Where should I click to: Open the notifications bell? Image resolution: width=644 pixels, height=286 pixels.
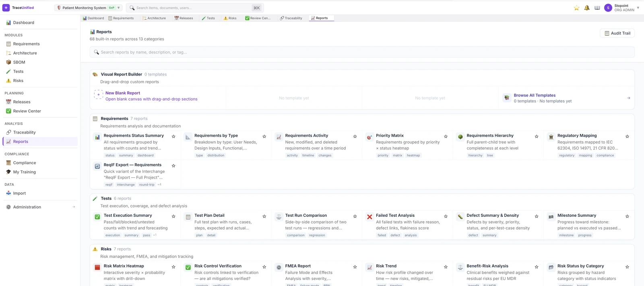click(587, 8)
